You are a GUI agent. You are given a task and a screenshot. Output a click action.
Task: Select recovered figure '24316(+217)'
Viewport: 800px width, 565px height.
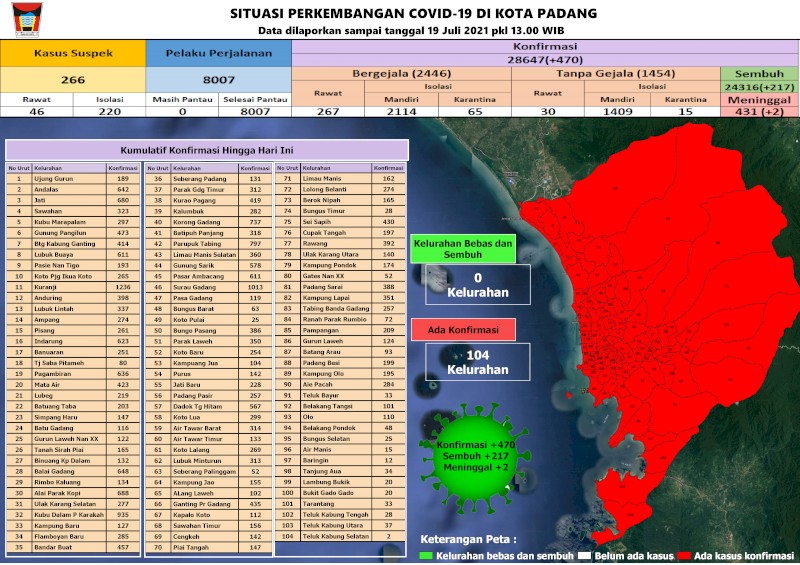coord(759,87)
